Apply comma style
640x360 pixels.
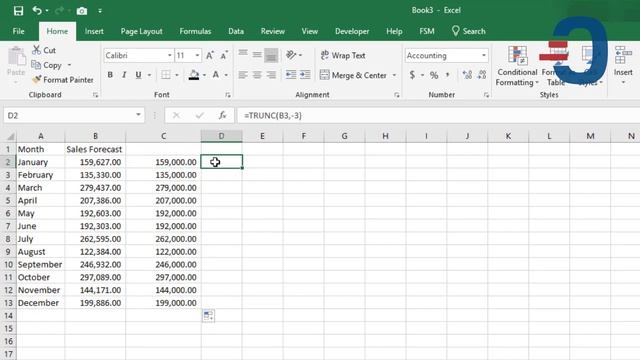(448, 75)
